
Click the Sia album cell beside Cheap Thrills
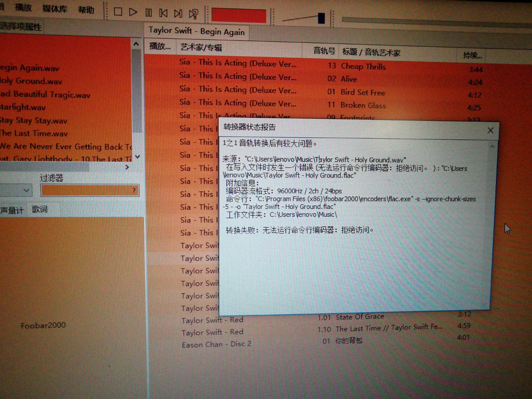click(x=238, y=63)
